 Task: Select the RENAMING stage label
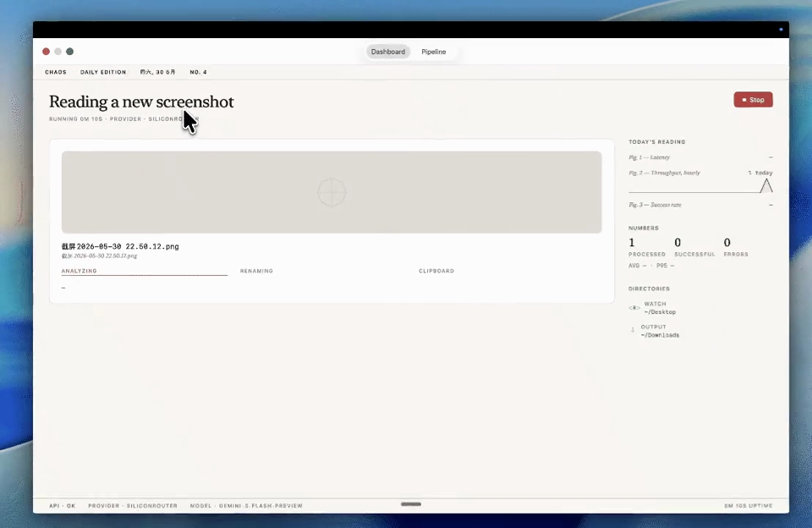[256, 271]
